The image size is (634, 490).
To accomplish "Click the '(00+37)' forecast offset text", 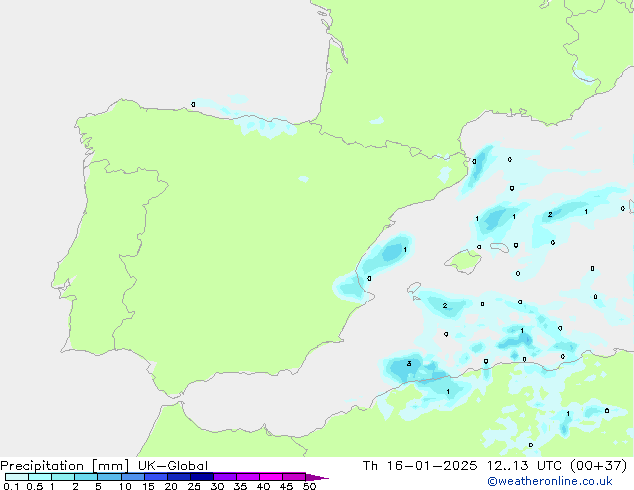I will coord(598,466).
